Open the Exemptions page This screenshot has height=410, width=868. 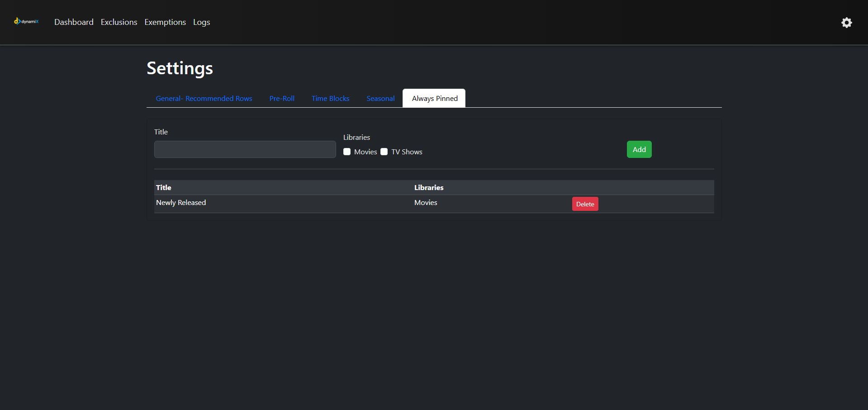[x=165, y=22]
